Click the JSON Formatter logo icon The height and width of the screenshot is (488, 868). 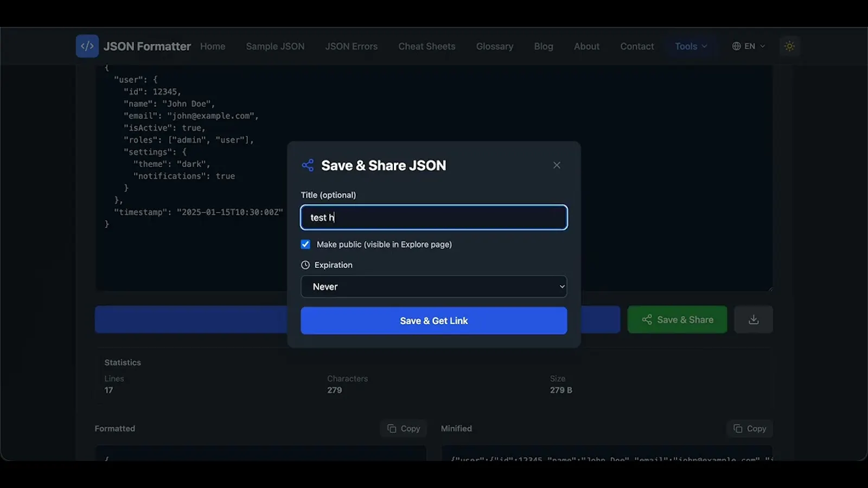[x=87, y=46]
